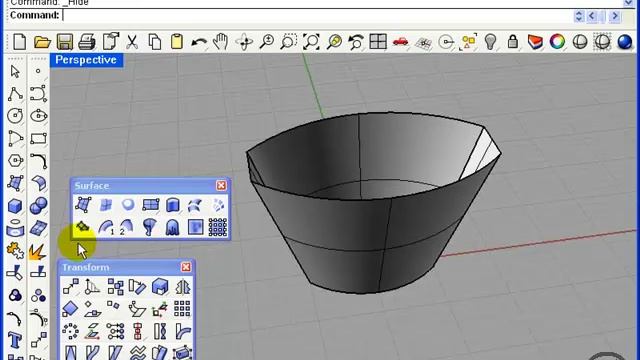Click the Zoom extents icon
The height and width of the screenshot is (360, 640).
311,42
